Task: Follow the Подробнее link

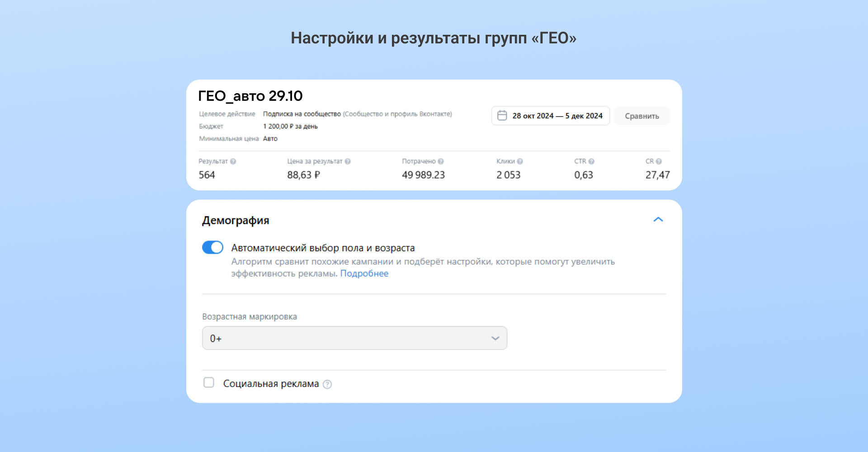Action: pos(364,273)
